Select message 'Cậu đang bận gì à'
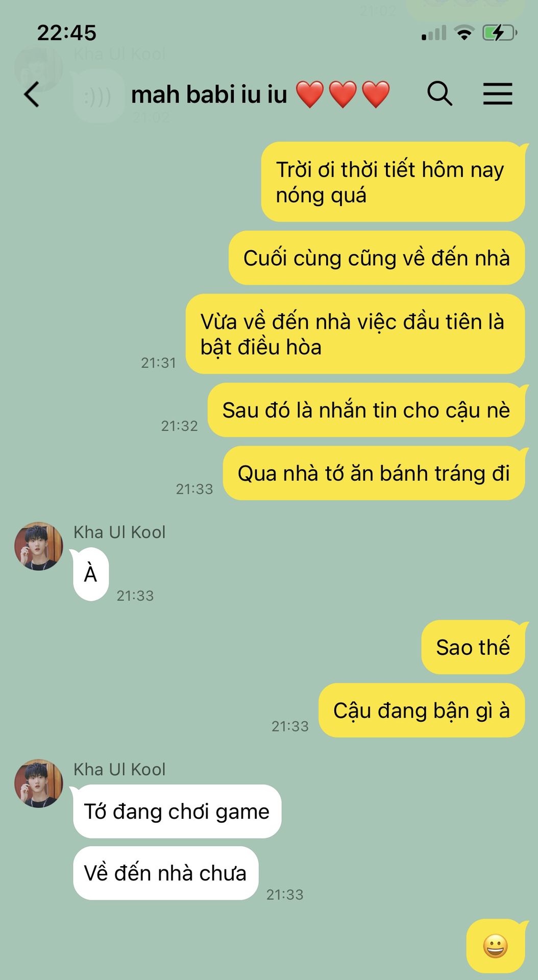538x980 pixels. point(422,710)
